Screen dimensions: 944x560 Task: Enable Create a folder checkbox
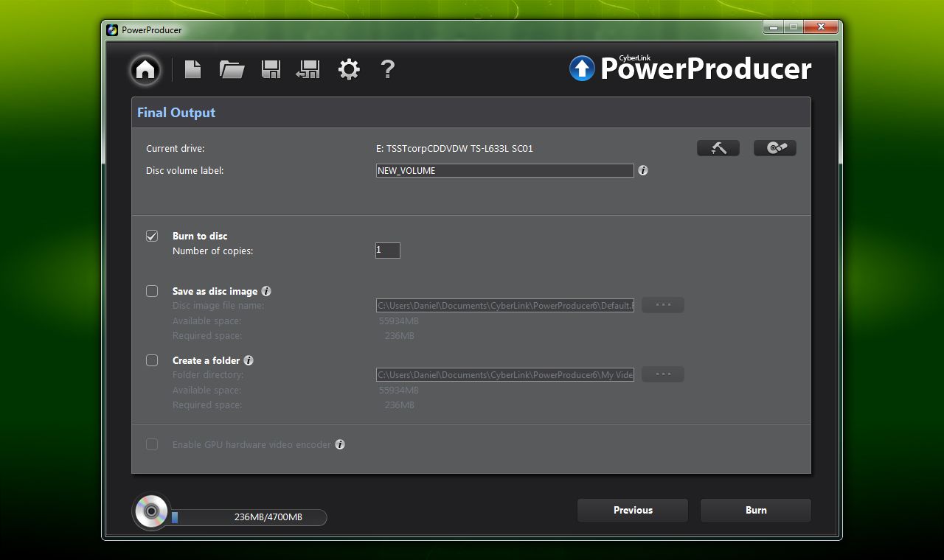click(152, 360)
